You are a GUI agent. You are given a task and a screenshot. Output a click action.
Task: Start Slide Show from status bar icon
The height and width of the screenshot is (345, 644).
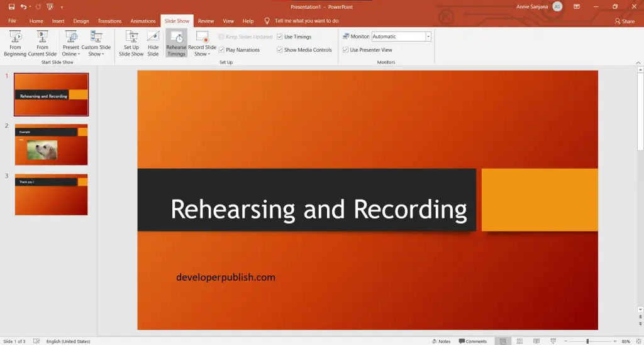pos(553,341)
